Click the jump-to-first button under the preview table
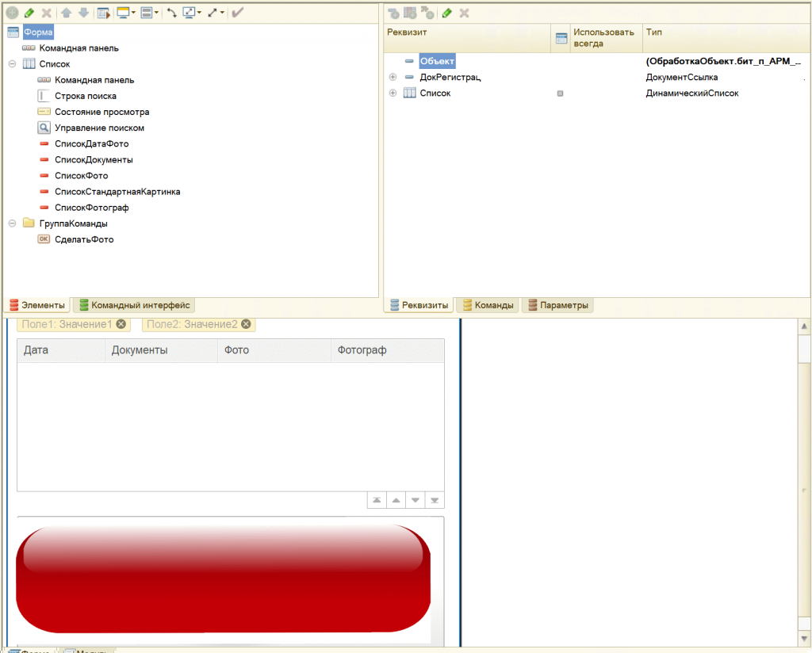The image size is (812, 653). point(377,500)
